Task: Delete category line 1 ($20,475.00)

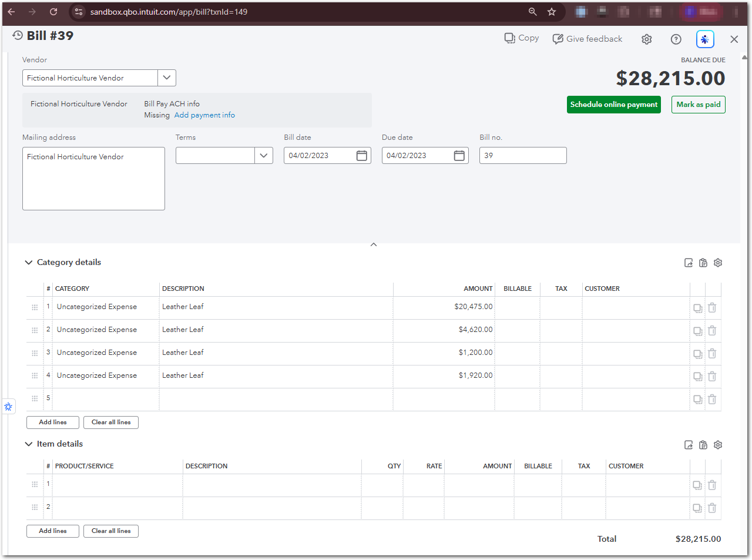Action: 712,308
